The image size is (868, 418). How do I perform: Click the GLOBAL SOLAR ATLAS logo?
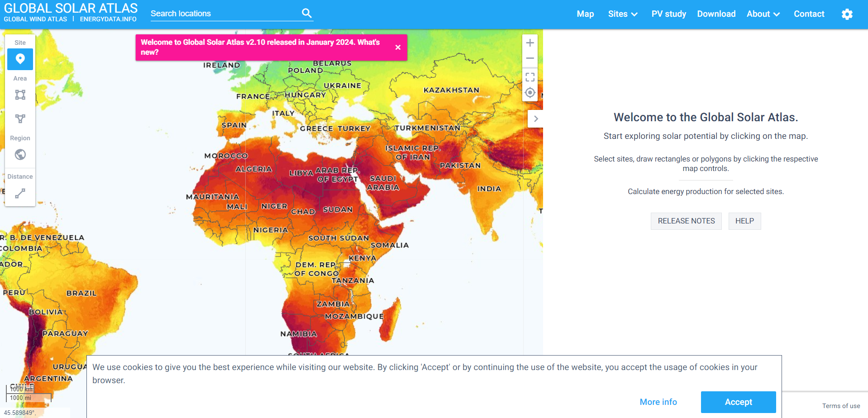[x=71, y=8]
